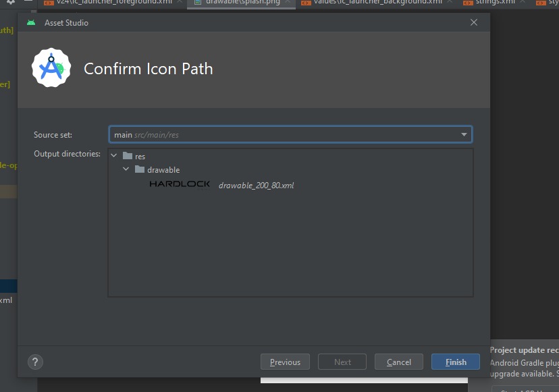559x392 pixels.
Task: Select the drawable_200_80.xml file
Action: (256, 186)
